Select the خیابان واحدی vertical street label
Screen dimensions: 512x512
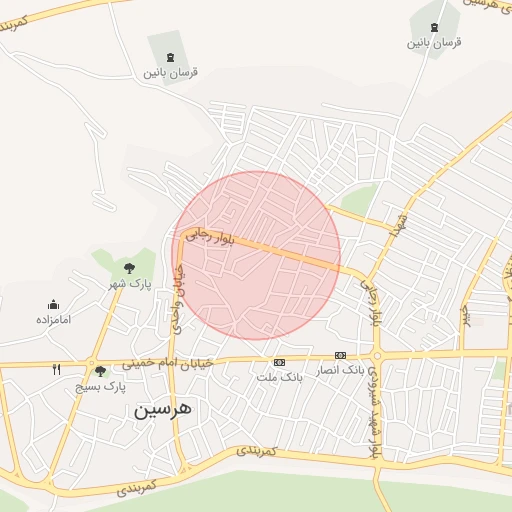click(178, 299)
